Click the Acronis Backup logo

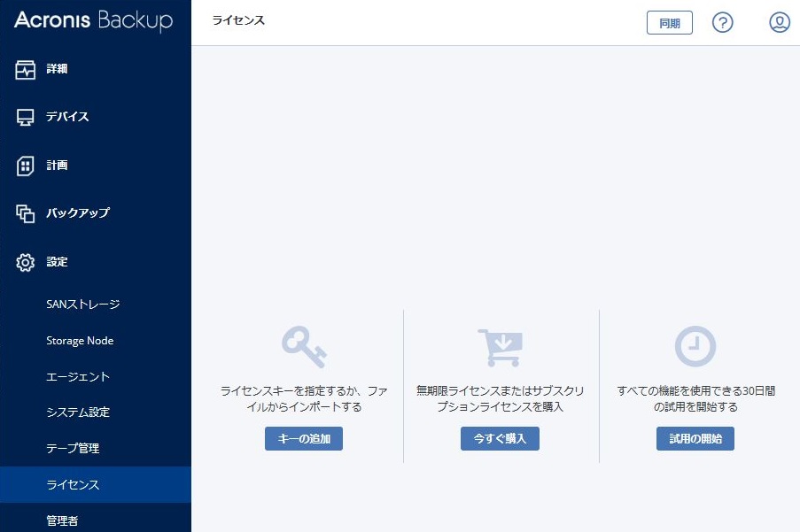pyautogui.click(x=93, y=21)
